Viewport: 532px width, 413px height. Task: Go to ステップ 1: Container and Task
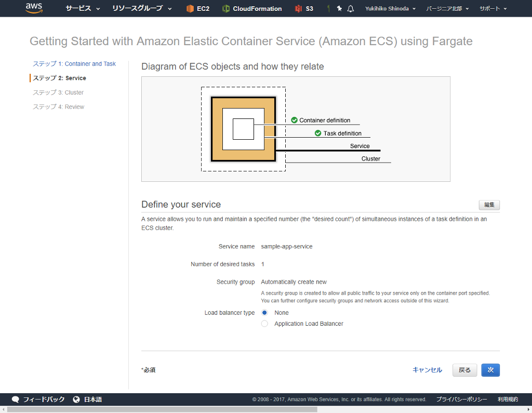[74, 64]
